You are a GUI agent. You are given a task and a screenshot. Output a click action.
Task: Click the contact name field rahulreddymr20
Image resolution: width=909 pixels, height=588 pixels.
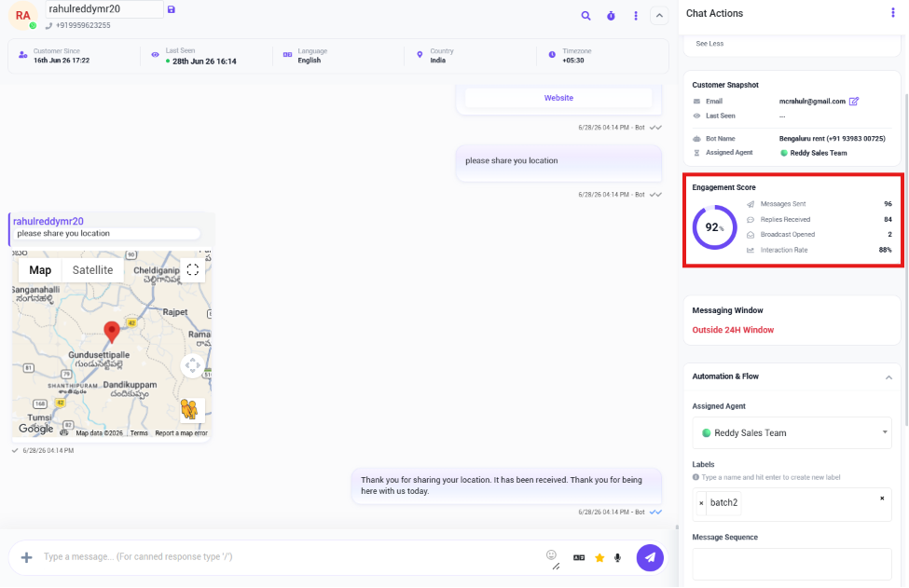point(104,8)
